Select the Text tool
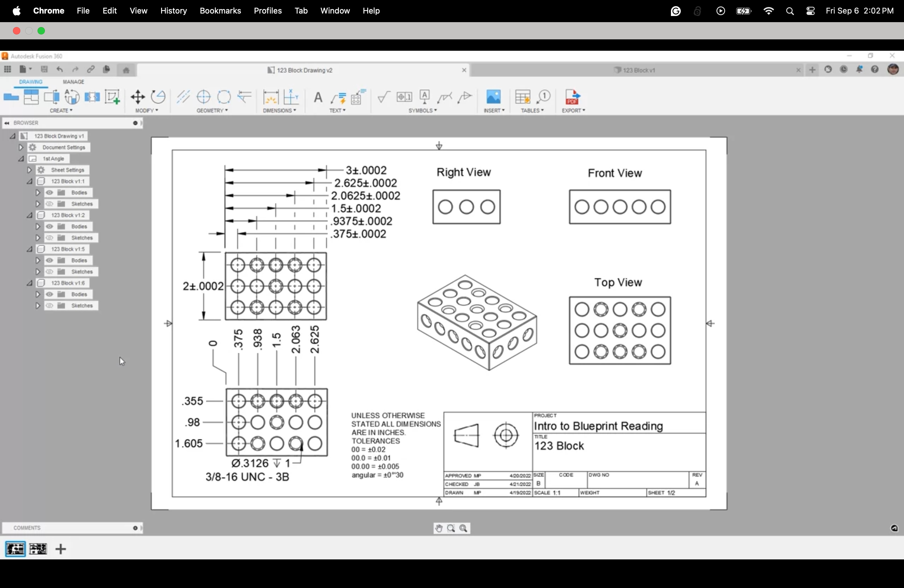904x588 pixels. tap(318, 98)
